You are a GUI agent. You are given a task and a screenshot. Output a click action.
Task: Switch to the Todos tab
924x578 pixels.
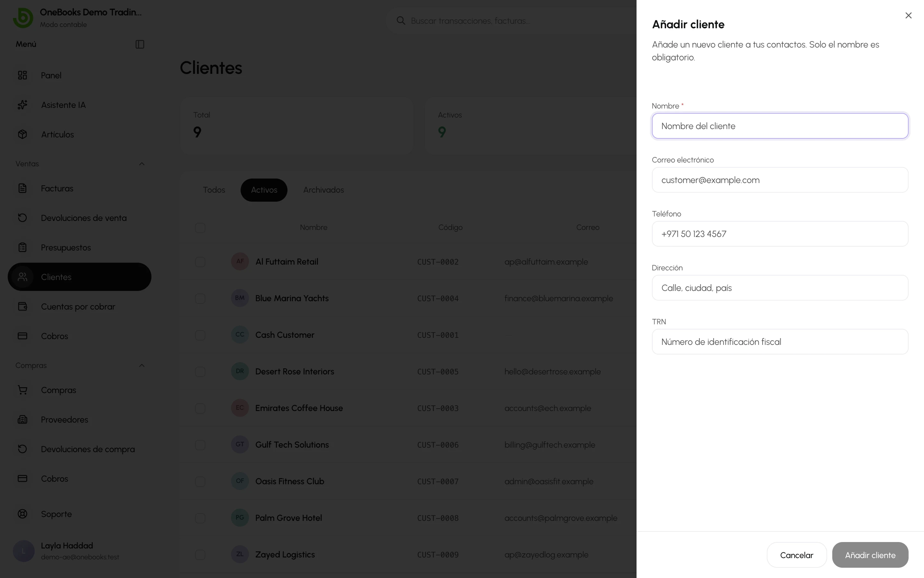point(214,190)
